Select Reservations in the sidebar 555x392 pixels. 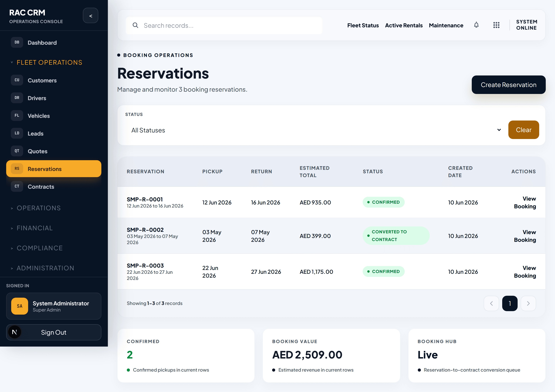[54, 169]
